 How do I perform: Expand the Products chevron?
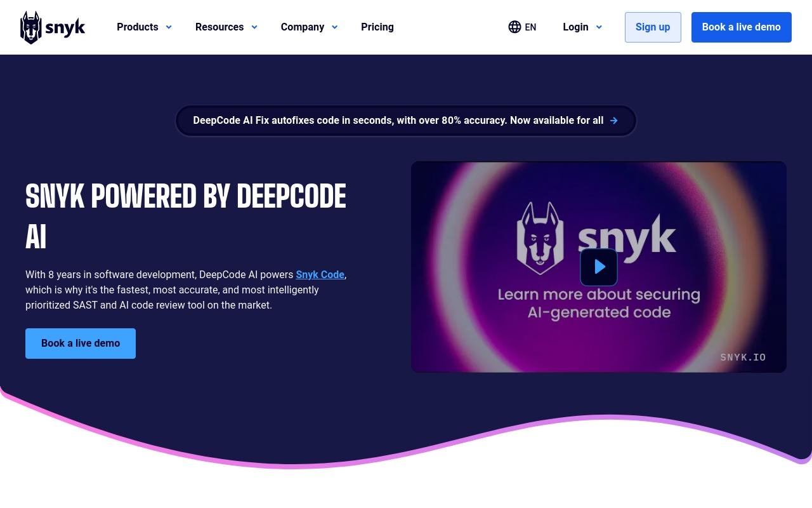[169, 27]
